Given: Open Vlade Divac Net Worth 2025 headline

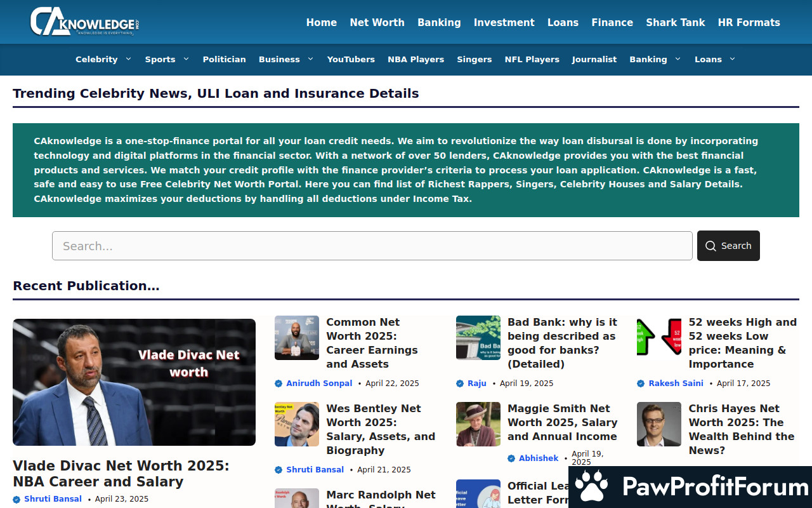Looking at the screenshot, I should pyautogui.click(x=121, y=474).
